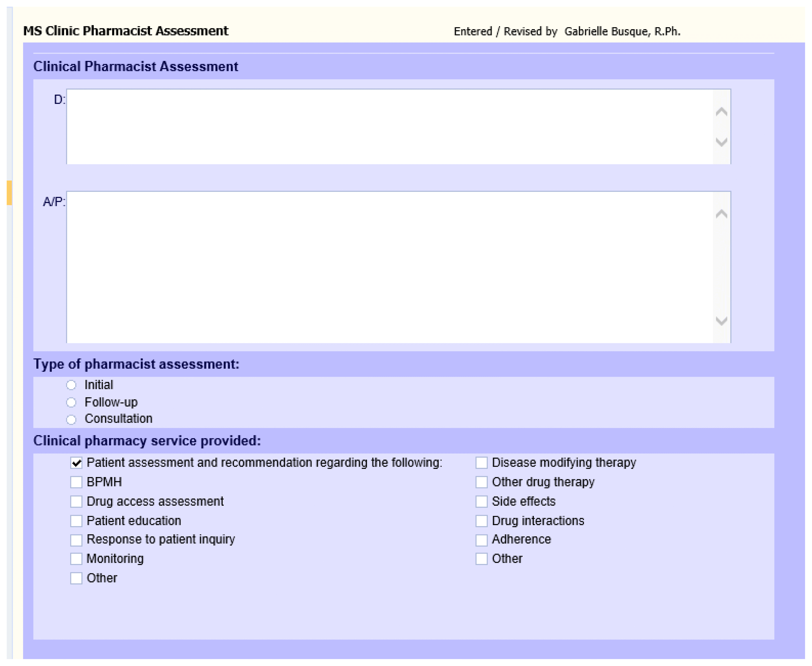
Task: Click inside the D: text field
Action: coord(389,127)
